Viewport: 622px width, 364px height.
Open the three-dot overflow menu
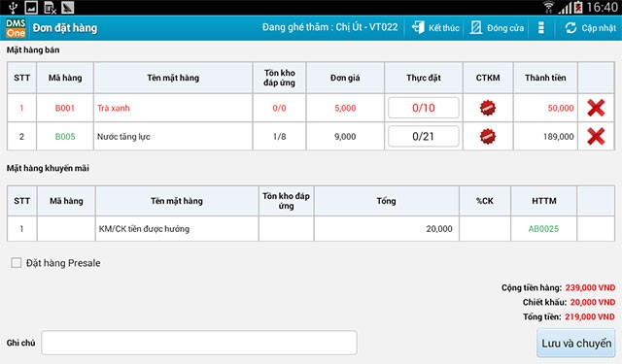[x=541, y=27]
